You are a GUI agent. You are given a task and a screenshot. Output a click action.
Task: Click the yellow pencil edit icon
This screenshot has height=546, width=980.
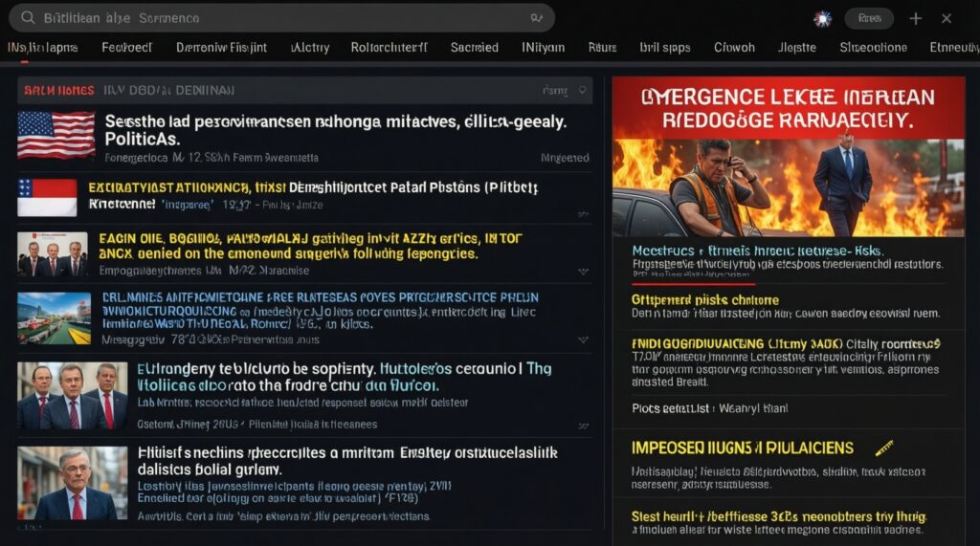pos(883,448)
